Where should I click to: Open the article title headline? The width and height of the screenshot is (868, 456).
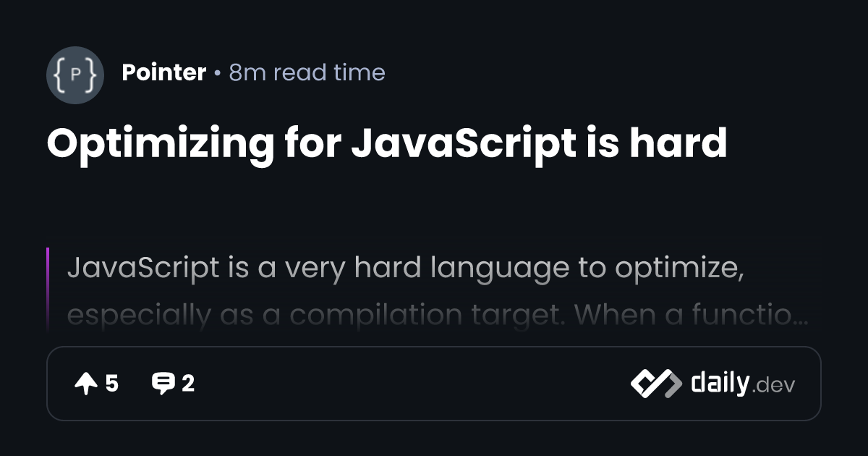tap(386, 143)
